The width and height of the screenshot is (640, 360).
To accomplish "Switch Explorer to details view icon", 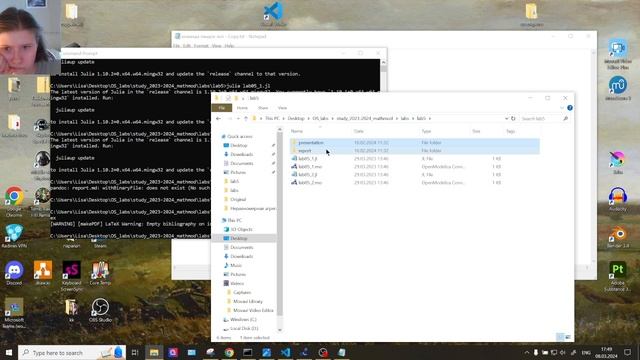I will click(560, 337).
